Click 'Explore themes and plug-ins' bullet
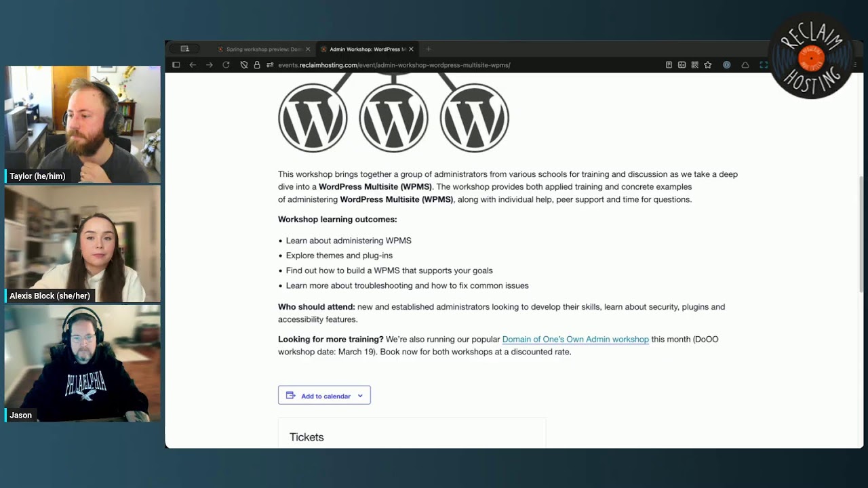 (x=339, y=256)
